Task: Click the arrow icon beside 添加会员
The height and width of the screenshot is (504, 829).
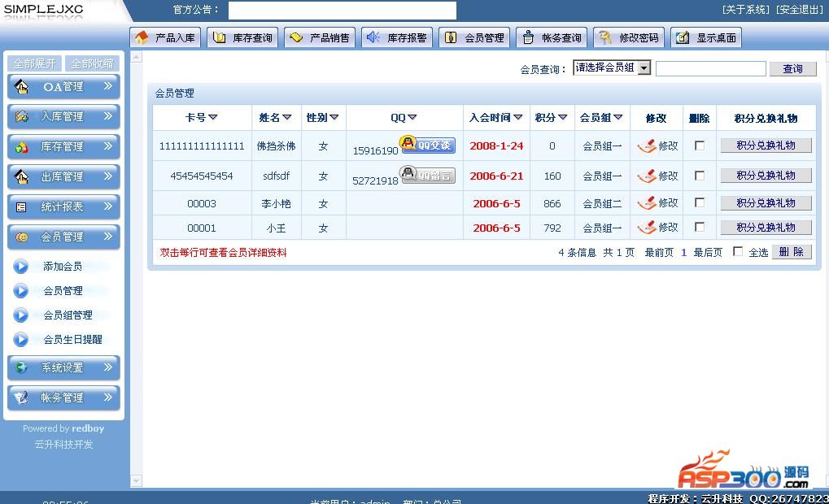Action: coord(20,267)
